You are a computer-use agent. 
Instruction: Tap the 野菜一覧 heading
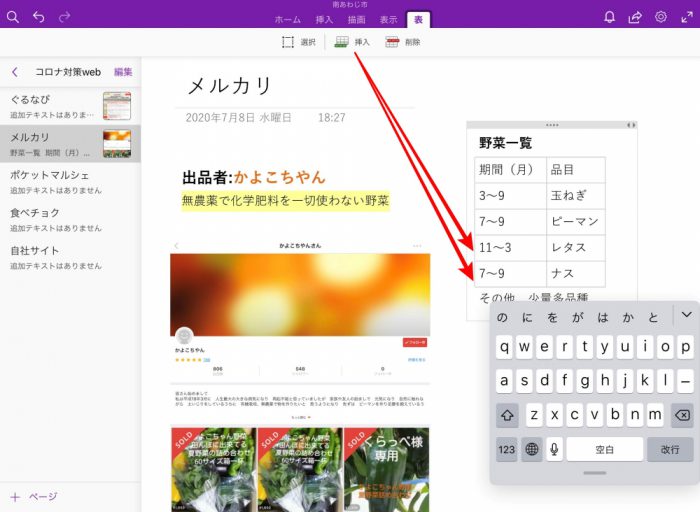505,143
